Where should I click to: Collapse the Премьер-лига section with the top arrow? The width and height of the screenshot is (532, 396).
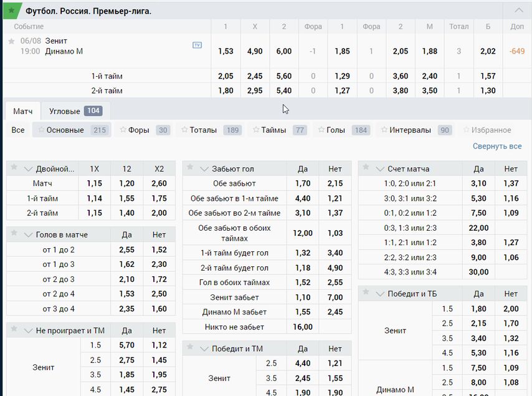click(519, 11)
